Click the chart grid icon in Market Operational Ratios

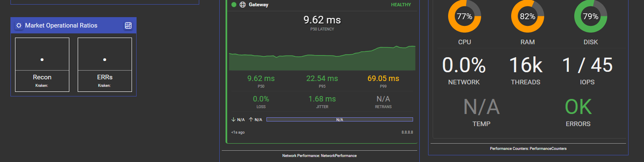[128, 25]
